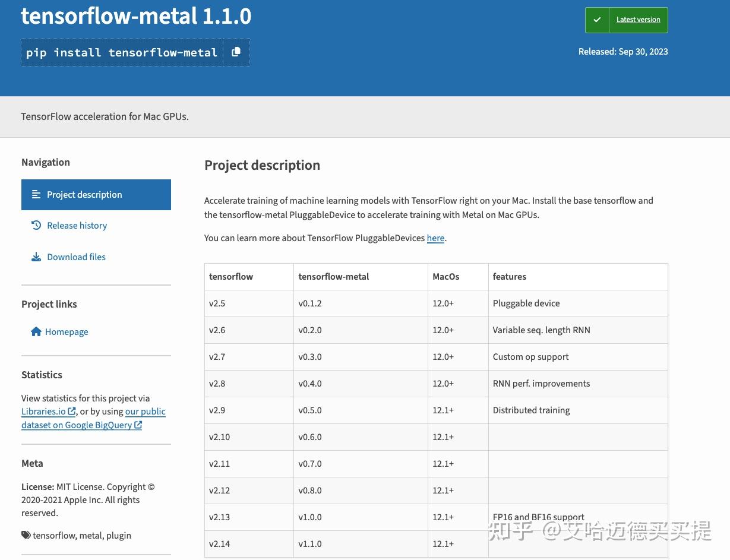Open the Libraries.io statistics link
The height and width of the screenshot is (560, 730).
click(44, 411)
